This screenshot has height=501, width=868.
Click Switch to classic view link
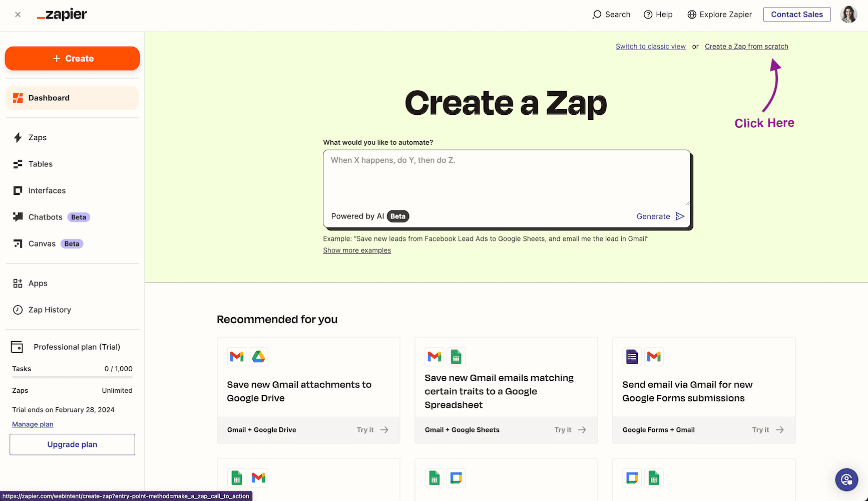[651, 47]
